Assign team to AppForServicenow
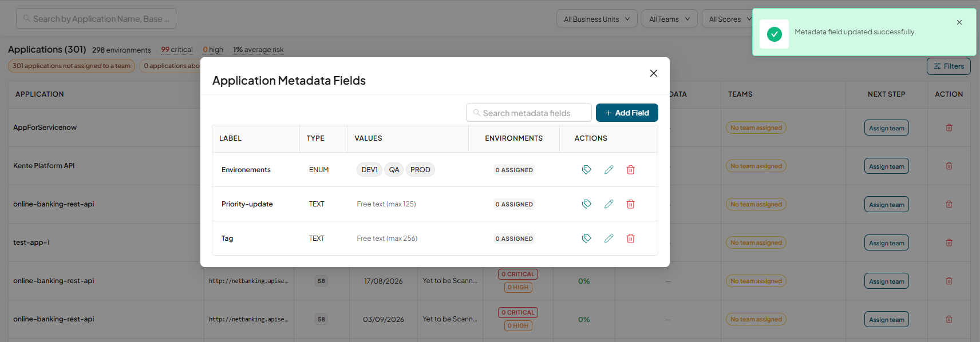The width and height of the screenshot is (980, 342). 887,128
